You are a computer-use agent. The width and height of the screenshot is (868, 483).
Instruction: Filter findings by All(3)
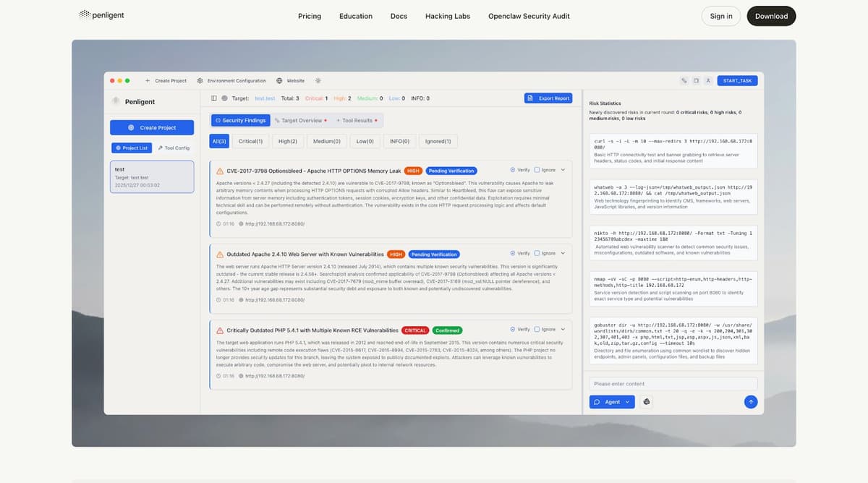(219, 142)
